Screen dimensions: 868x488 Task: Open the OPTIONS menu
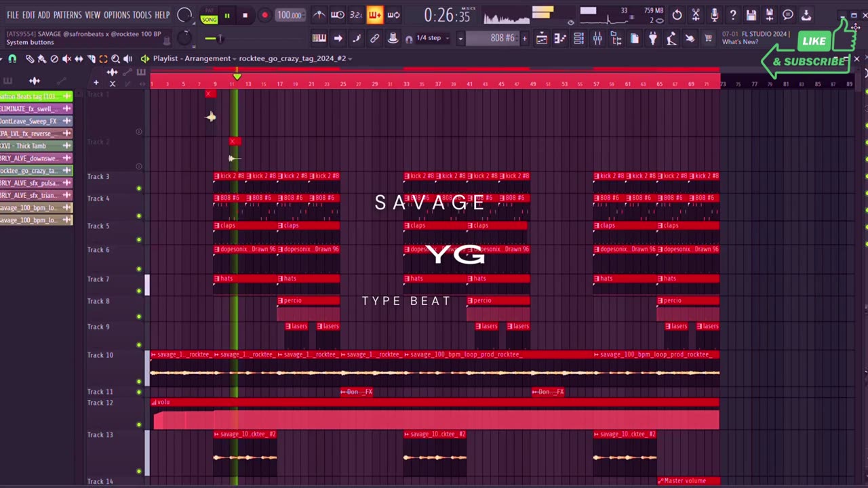pyautogui.click(x=117, y=15)
